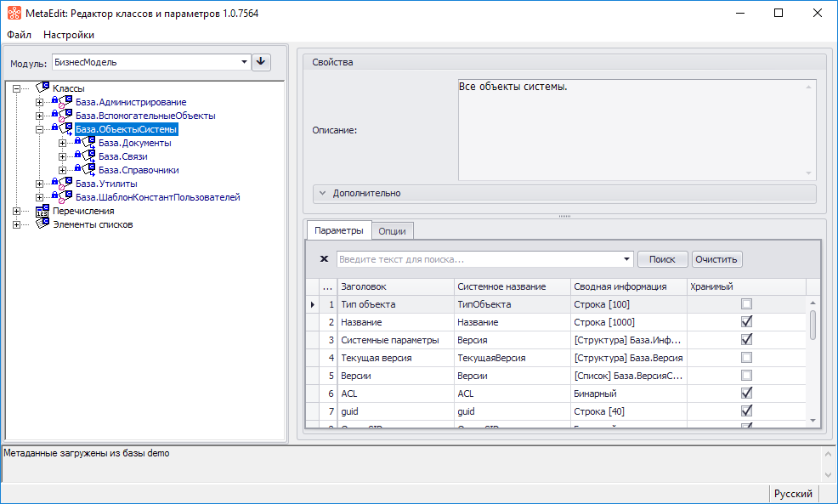Click the root Классы node icon
The image size is (838, 504).
[42, 88]
